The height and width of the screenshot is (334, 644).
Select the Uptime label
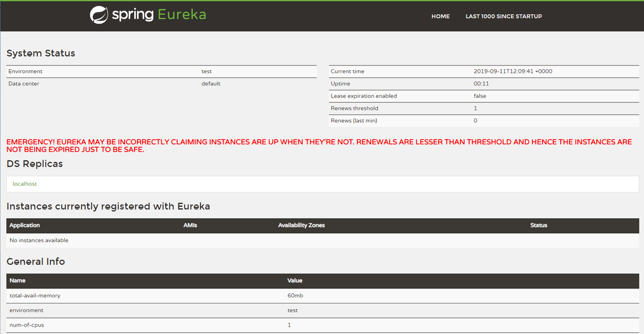click(340, 84)
